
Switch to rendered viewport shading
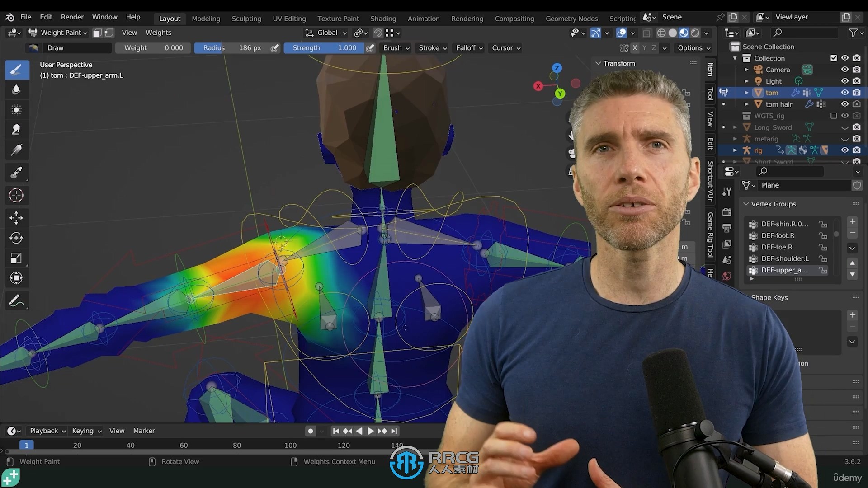(695, 33)
